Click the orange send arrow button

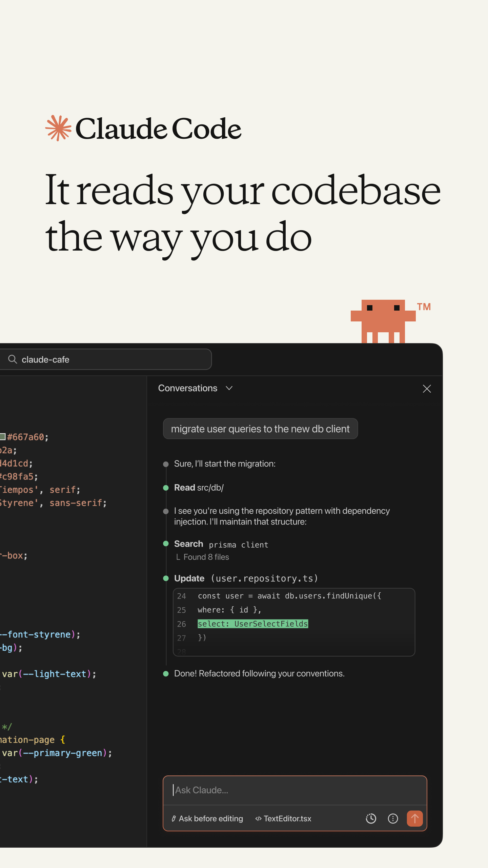(415, 818)
